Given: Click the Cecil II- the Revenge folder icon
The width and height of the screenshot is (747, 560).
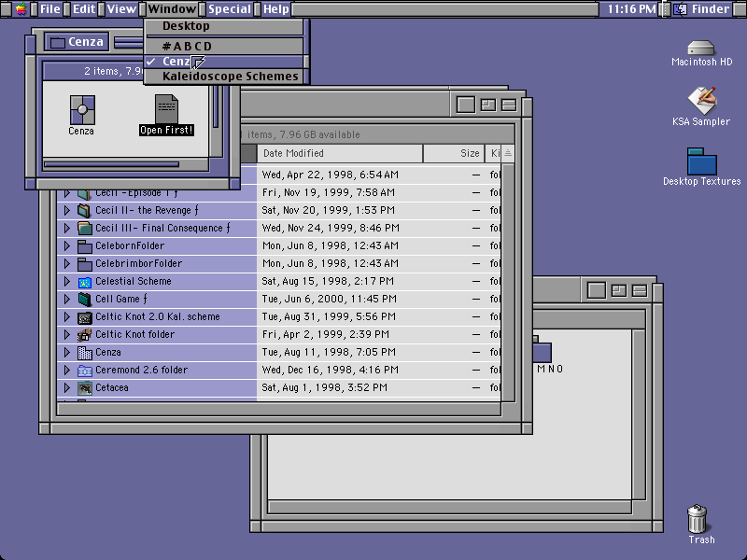Looking at the screenshot, I should [84, 211].
